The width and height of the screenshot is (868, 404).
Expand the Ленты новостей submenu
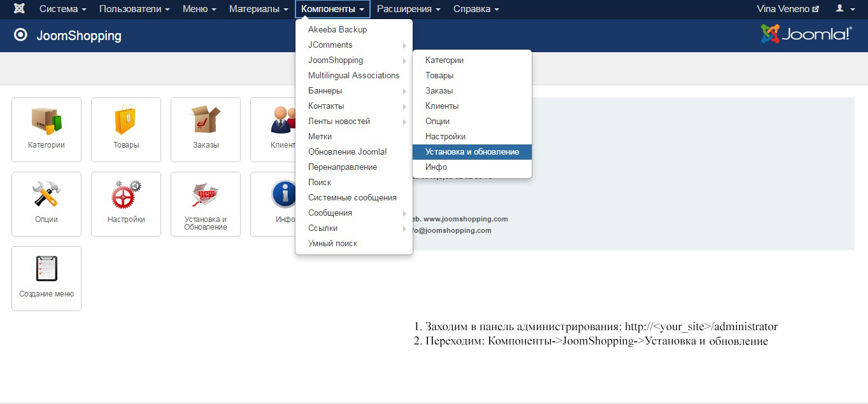click(x=354, y=121)
